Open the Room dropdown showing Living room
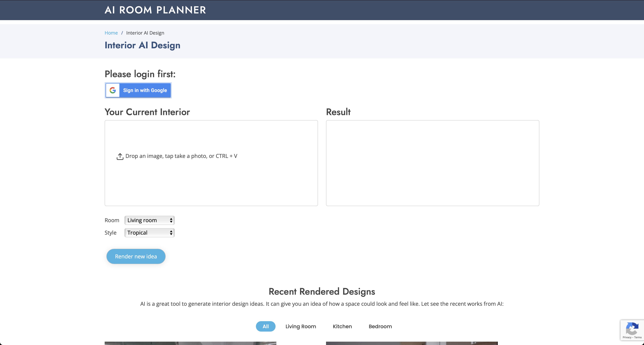 149,220
